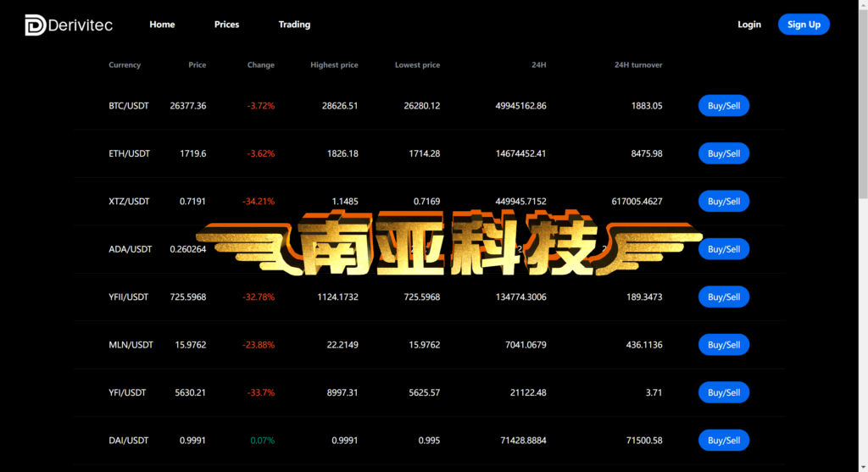868x472 pixels.
Task: Select the DAI/USDT currency pair
Action: pyautogui.click(x=129, y=441)
